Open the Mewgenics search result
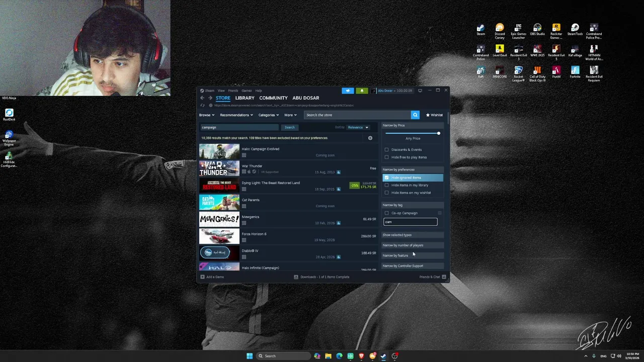 (288, 219)
